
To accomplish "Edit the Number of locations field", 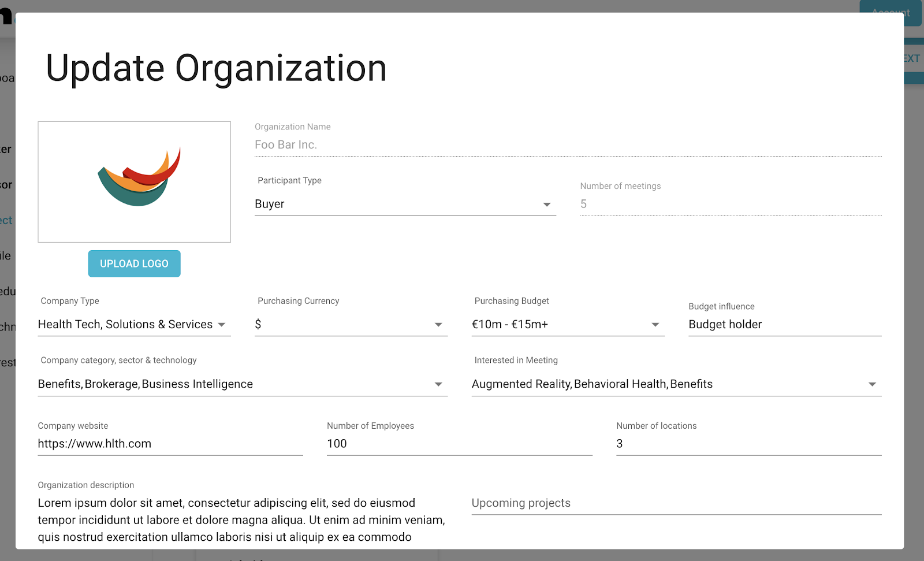I will (748, 444).
